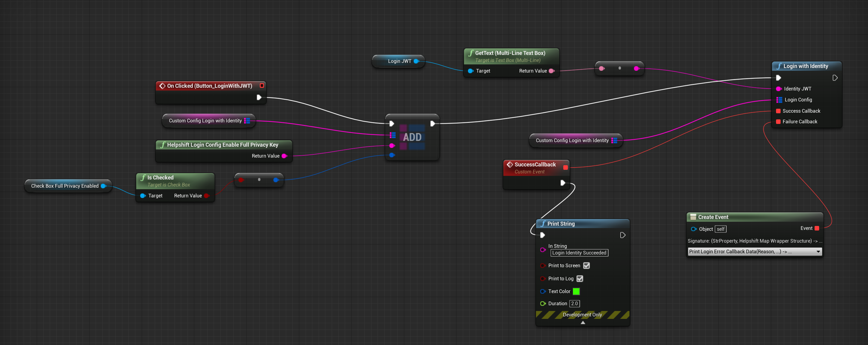Click On Clicked event execution output pin

coord(259,97)
